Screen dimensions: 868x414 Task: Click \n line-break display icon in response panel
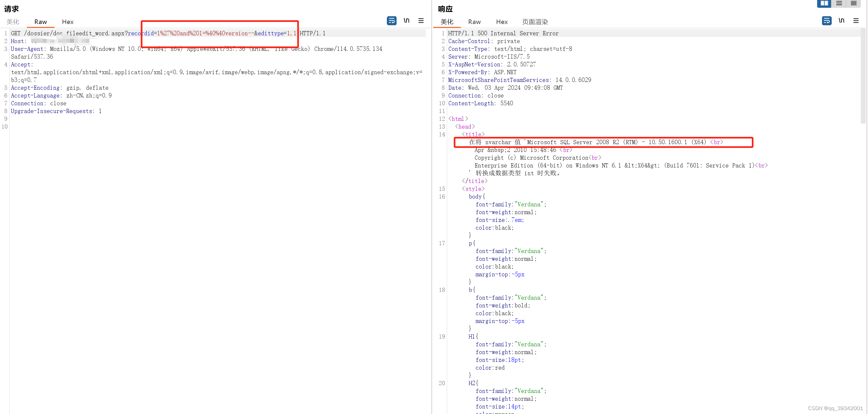click(841, 20)
